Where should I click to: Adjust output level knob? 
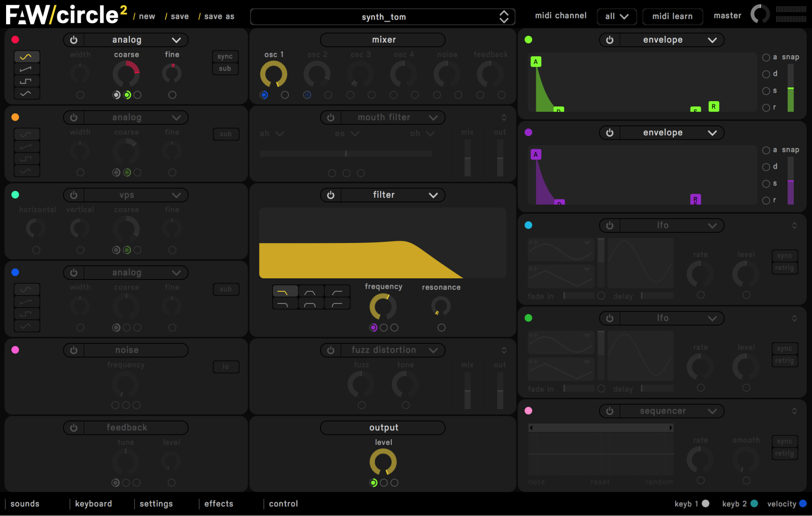click(x=383, y=462)
